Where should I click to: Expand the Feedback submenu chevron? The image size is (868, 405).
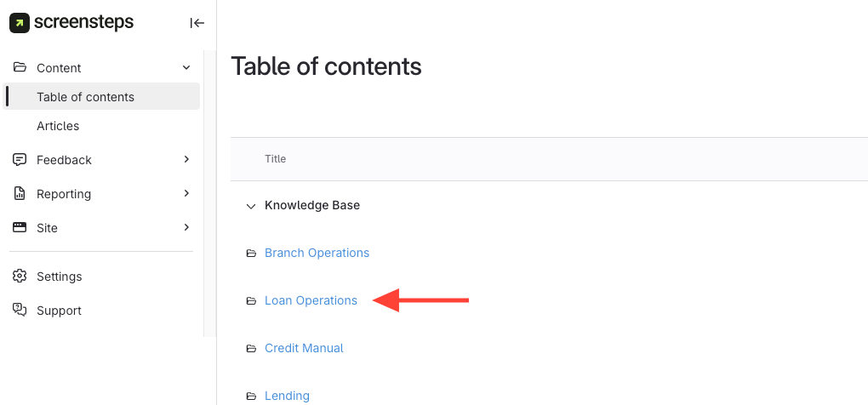(x=187, y=160)
